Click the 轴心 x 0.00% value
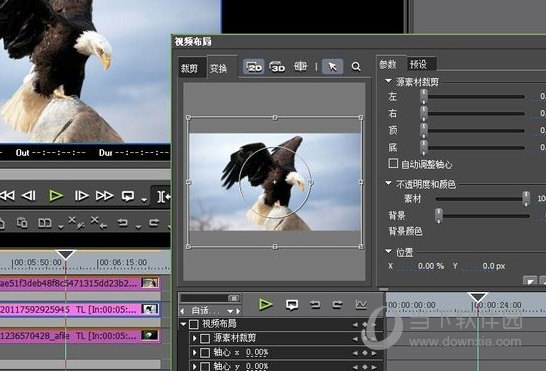 (257, 353)
